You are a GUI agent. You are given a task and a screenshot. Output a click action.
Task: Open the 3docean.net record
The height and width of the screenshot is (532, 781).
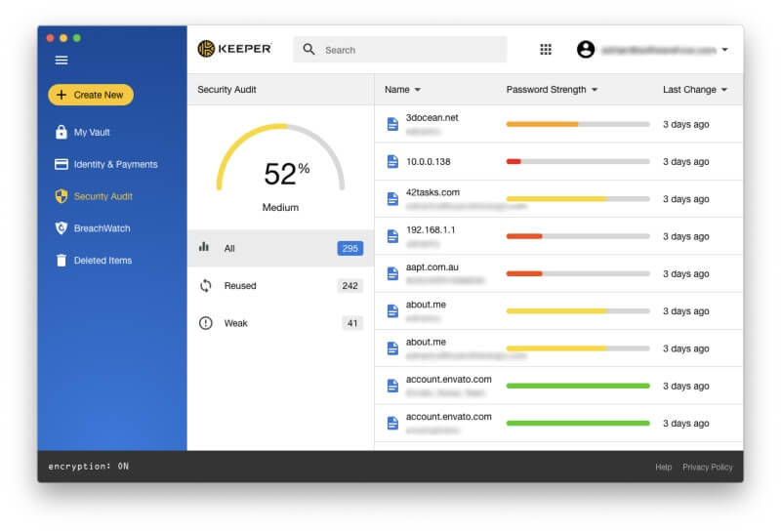pyautogui.click(x=558, y=124)
